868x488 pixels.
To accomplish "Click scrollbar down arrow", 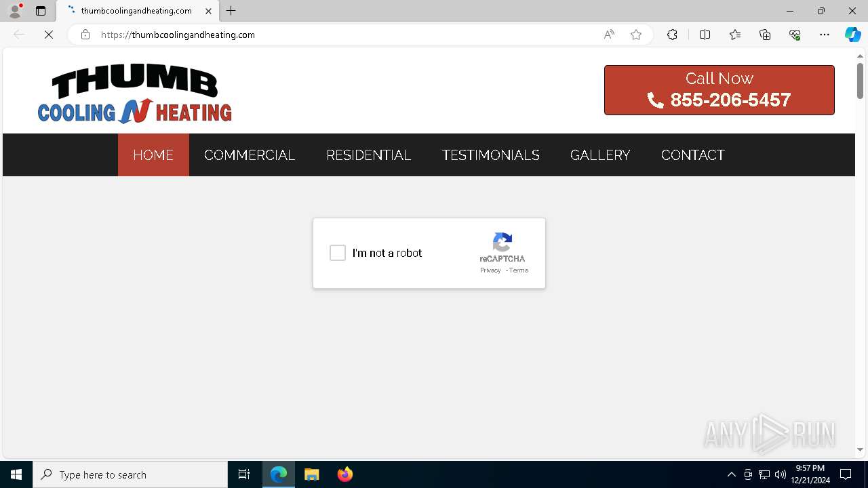I will [x=860, y=450].
